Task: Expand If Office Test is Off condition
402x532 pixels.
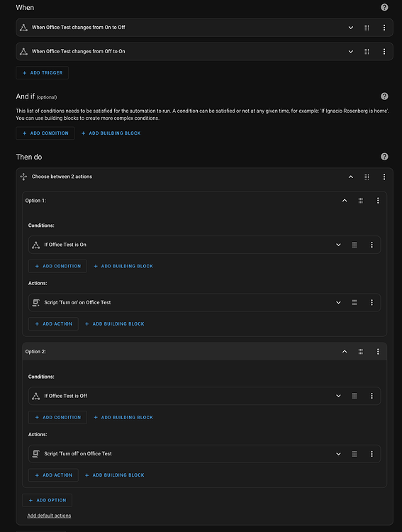Action: pos(338,396)
